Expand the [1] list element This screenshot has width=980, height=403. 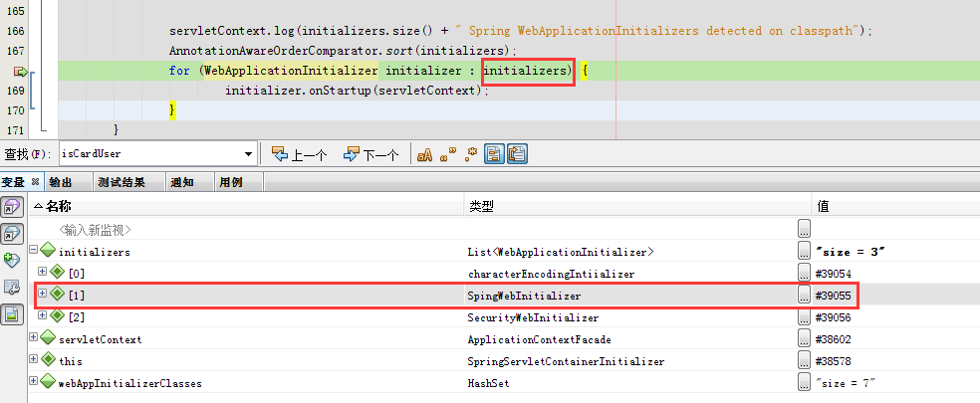[42, 293]
